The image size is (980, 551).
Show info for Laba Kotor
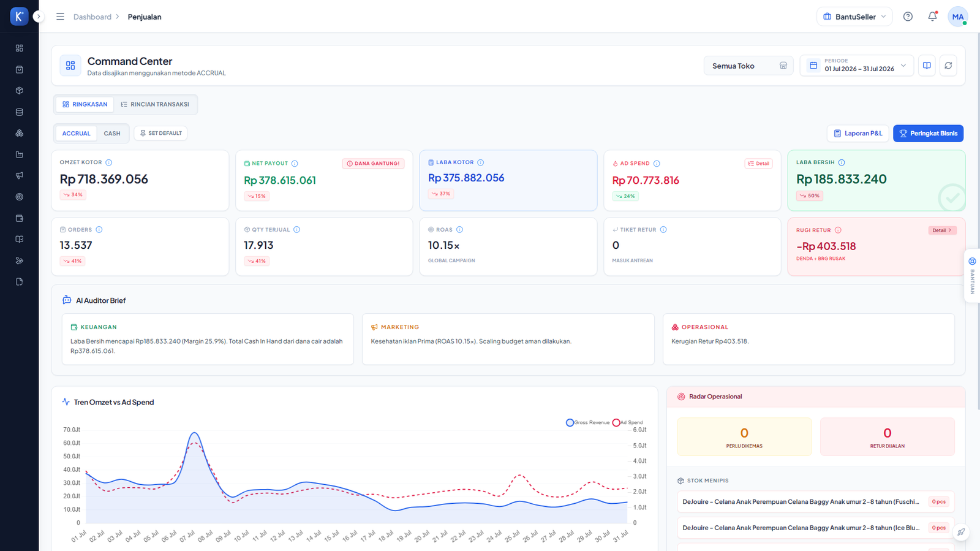480,162
